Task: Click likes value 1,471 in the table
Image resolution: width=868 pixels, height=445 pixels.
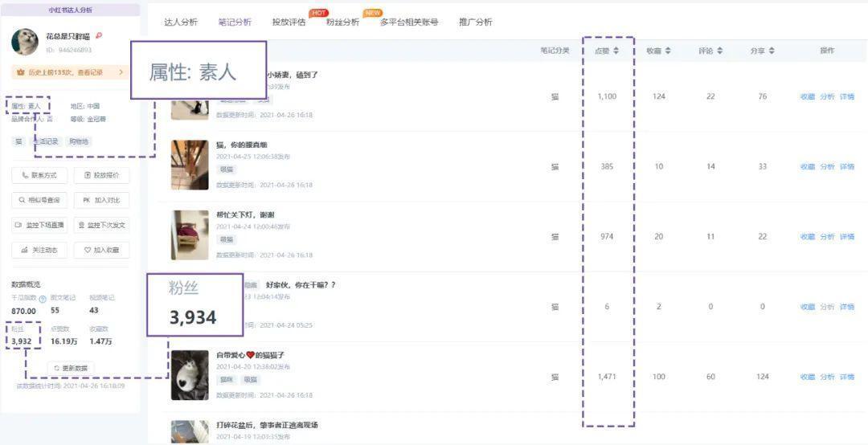Action: tap(607, 377)
